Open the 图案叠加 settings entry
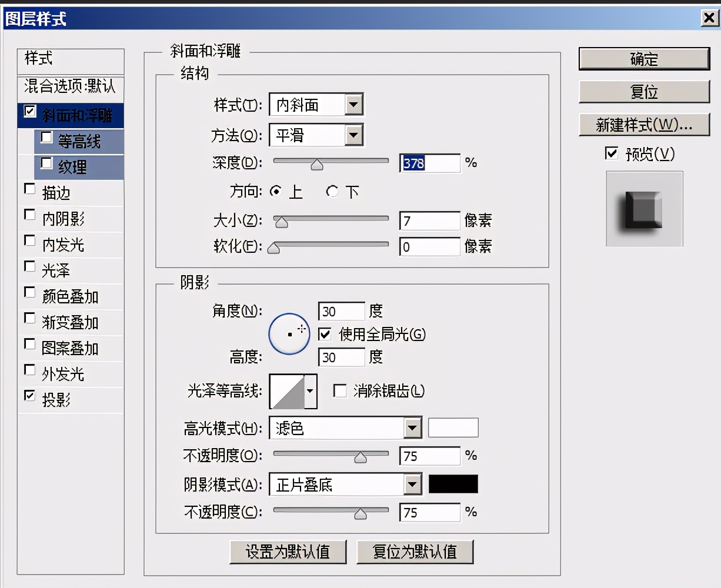The height and width of the screenshot is (588, 721). pyautogui.click(x=70, y=348)
